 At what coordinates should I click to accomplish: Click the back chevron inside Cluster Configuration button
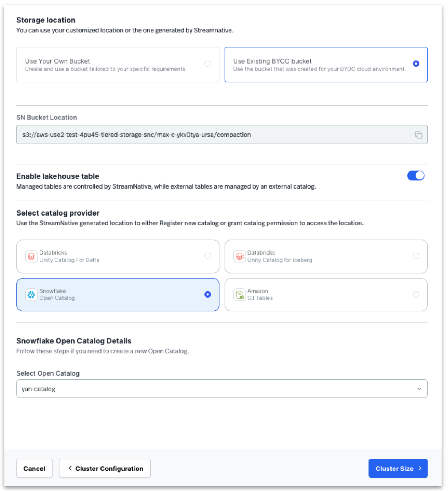click(70, 468)
